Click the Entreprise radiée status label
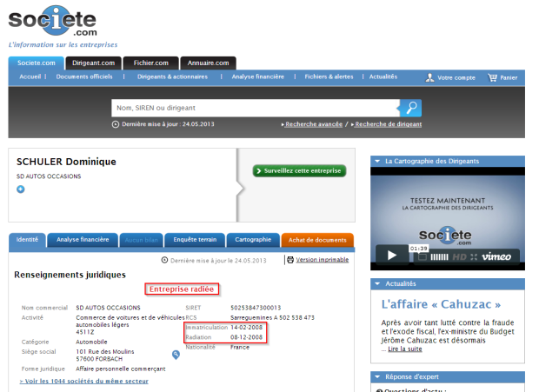The height and width of the screenshot is (392, 539). tap(182, 289)
